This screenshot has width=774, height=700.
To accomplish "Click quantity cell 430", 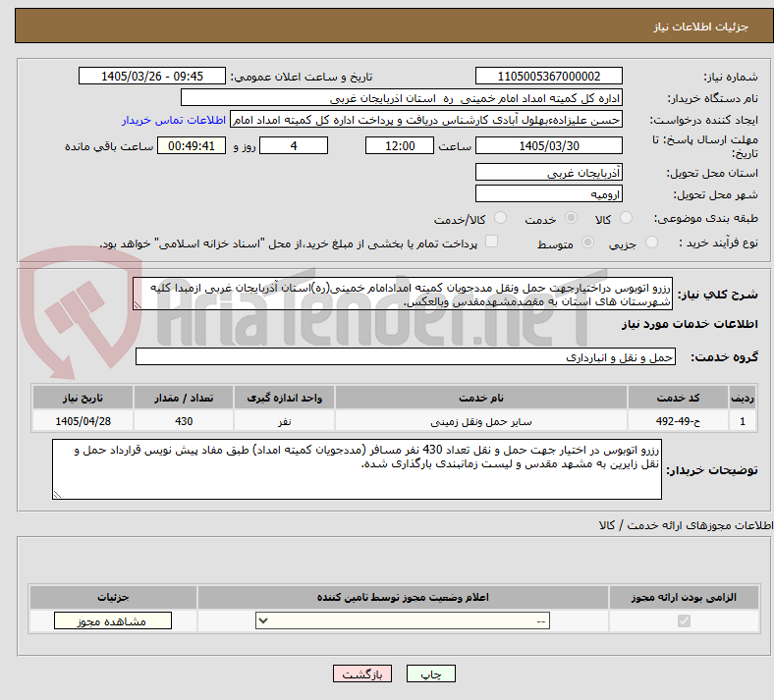I will point(184,421).
